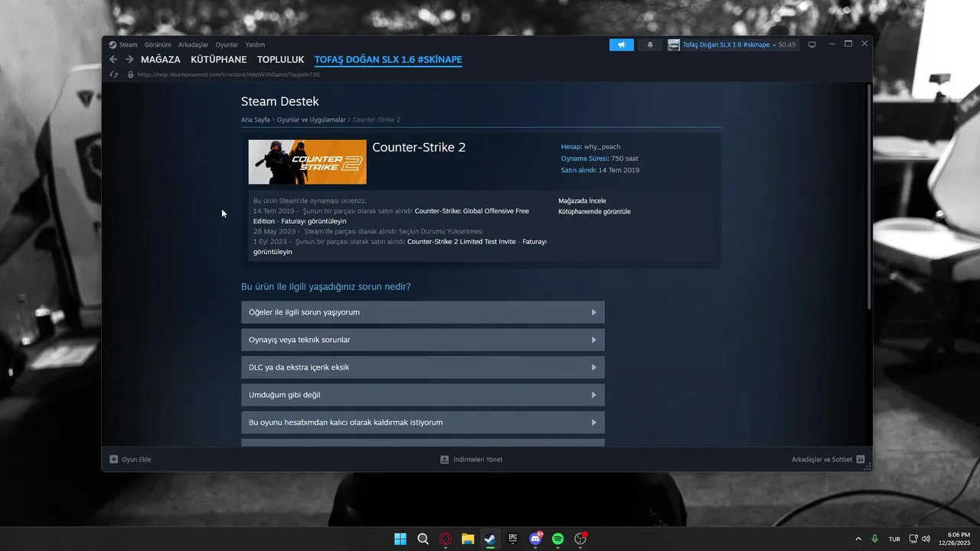Open the Mağazada İncele link
Viewport: 980px width, 551px height.
(582, 201)
